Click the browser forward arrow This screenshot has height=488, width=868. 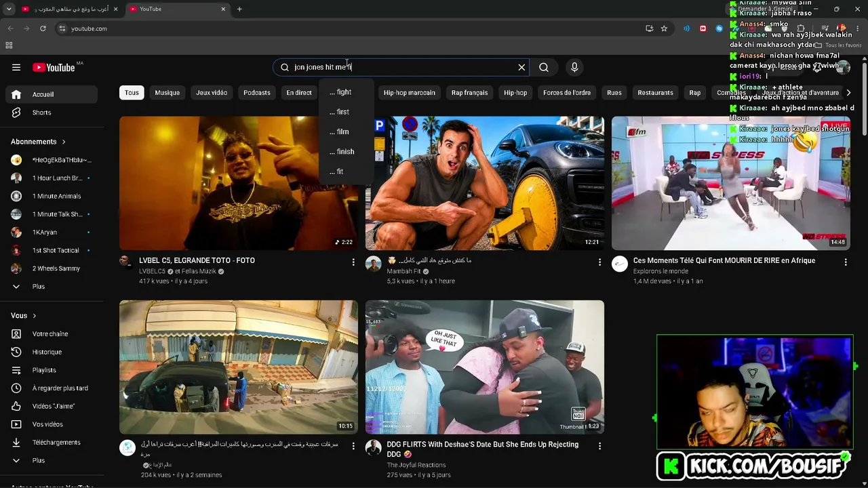tap(26, 28)
